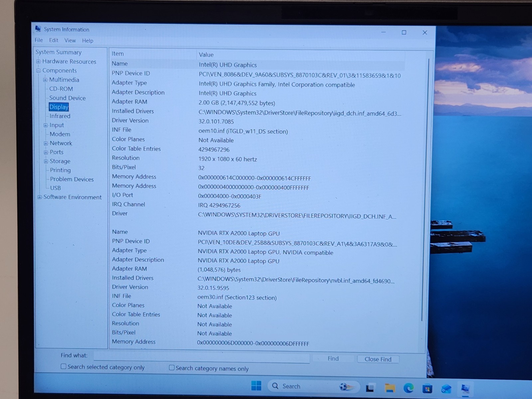Click the I/O Port 0x00004000-0x0000403F value
Screen dimensions: 532x399
click(x=230, y=197)
